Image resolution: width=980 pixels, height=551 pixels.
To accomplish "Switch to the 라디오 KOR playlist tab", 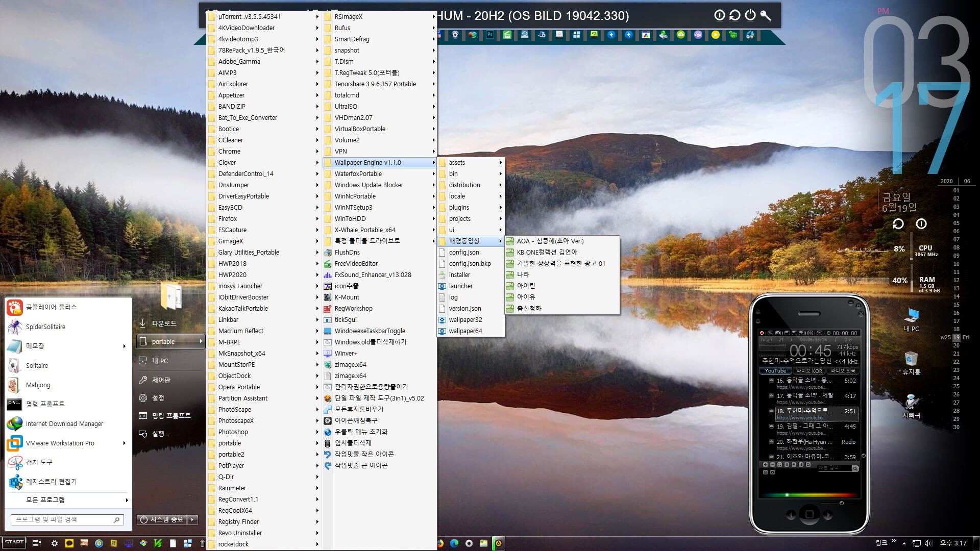I will click(810, 371).
